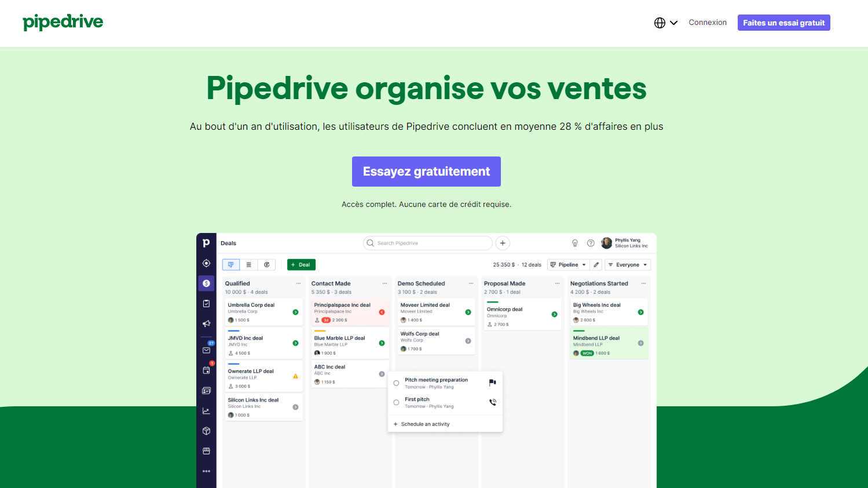
Task: Switch to forecast view toggle
Action: point(266,265)
